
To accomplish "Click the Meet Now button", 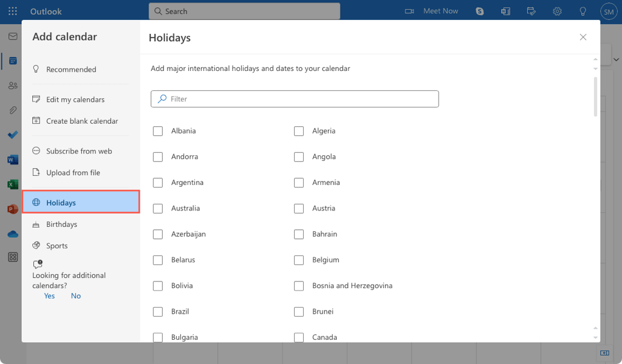I will (x=432, y=11).
